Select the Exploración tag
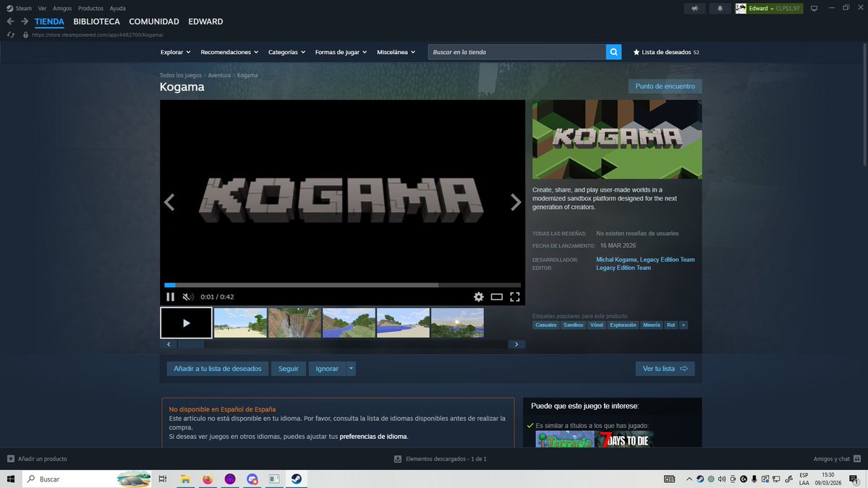Viewport: 868px width, 488px height. point(624,325)
